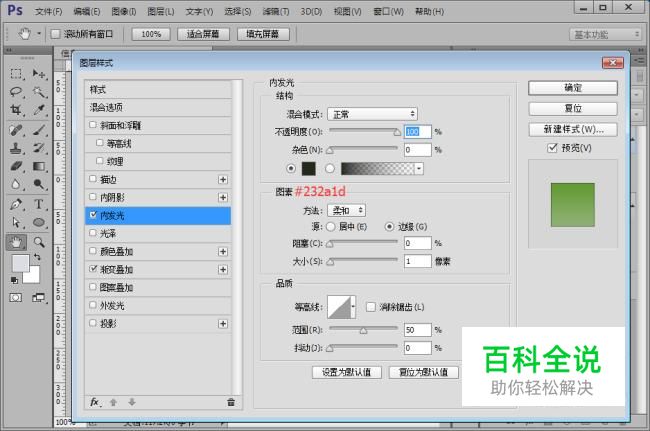Click the fx icon in styles list

95,402
